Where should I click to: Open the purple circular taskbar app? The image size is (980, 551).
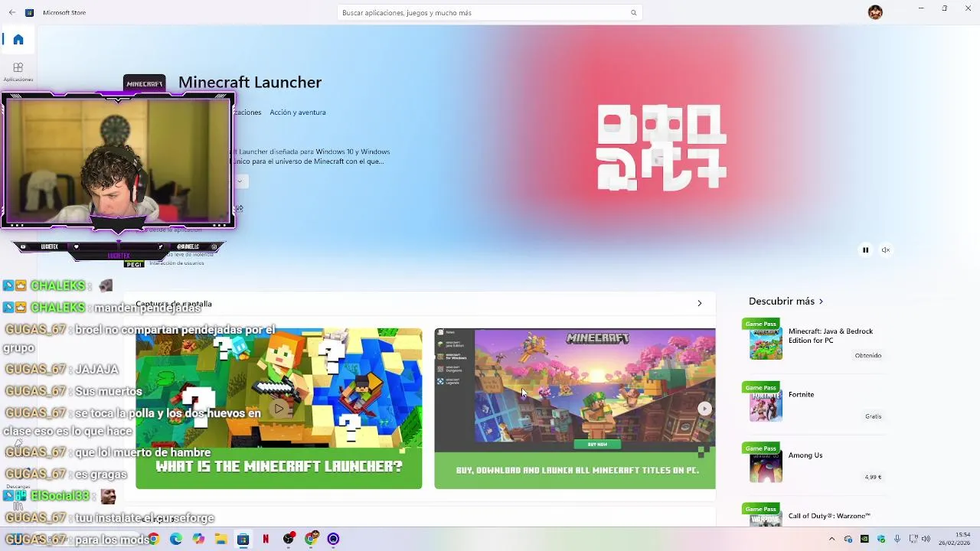tap(333, 539)
